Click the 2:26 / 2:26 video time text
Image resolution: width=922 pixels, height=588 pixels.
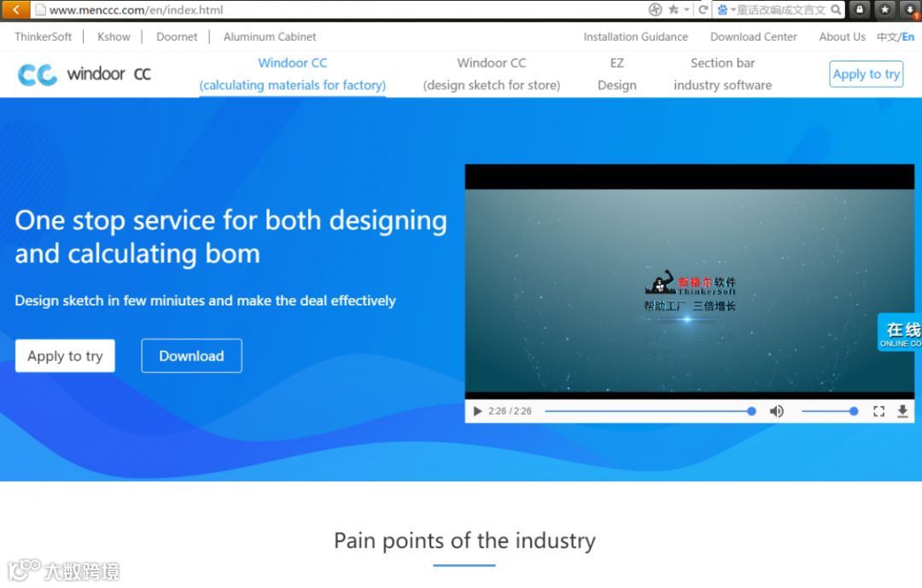tap(510, 411)
